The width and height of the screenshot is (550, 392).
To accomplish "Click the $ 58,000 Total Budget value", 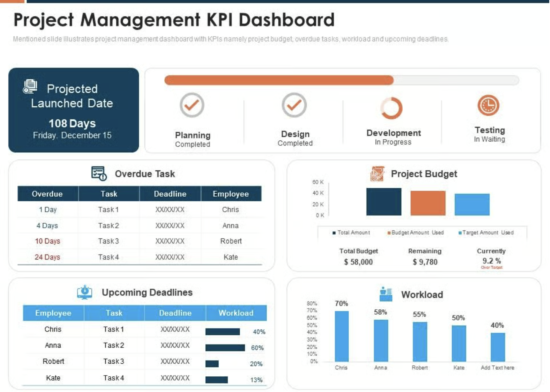I will (358, 262).
